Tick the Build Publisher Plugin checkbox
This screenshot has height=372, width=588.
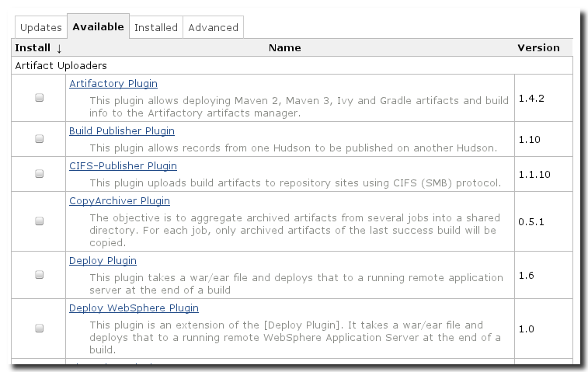point(40,139)
